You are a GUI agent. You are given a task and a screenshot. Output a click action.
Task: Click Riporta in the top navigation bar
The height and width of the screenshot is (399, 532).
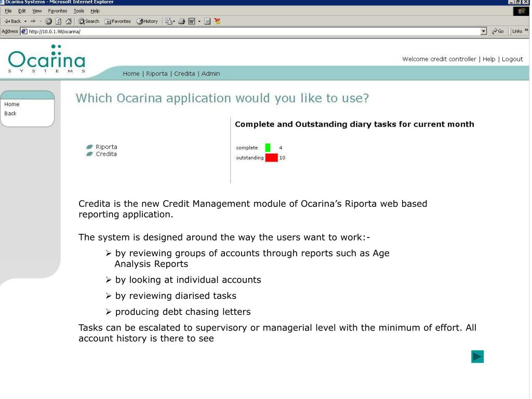click(157, 74)
